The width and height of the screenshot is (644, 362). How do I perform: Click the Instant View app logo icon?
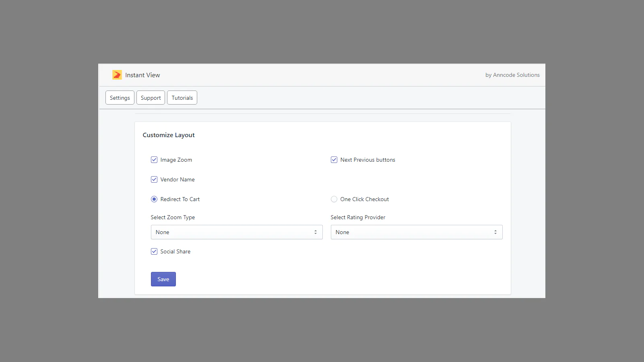coord(117,75)
